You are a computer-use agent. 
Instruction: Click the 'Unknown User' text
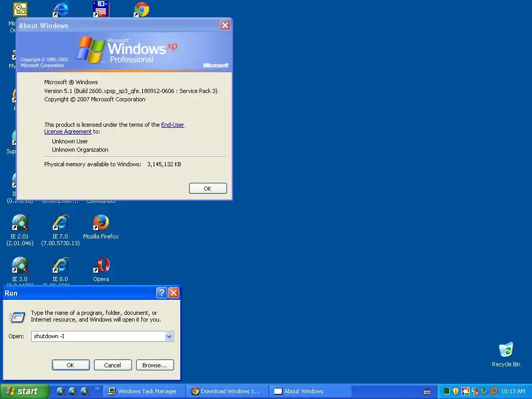click(70, 141)
